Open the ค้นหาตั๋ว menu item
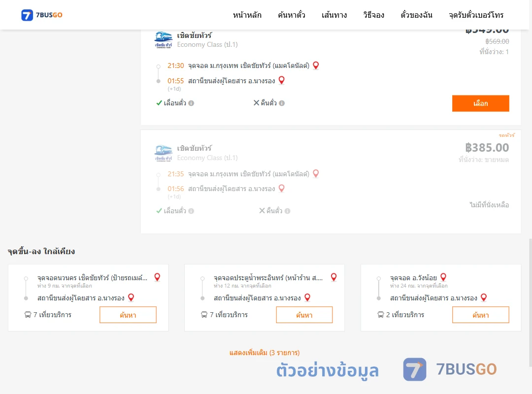 pyautogui.click(x=292, y=15)
